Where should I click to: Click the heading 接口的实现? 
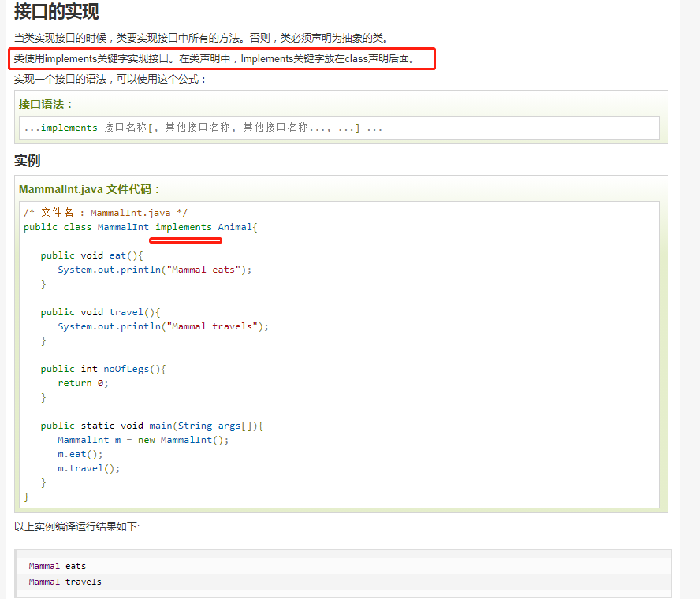(x=56, y=11)
